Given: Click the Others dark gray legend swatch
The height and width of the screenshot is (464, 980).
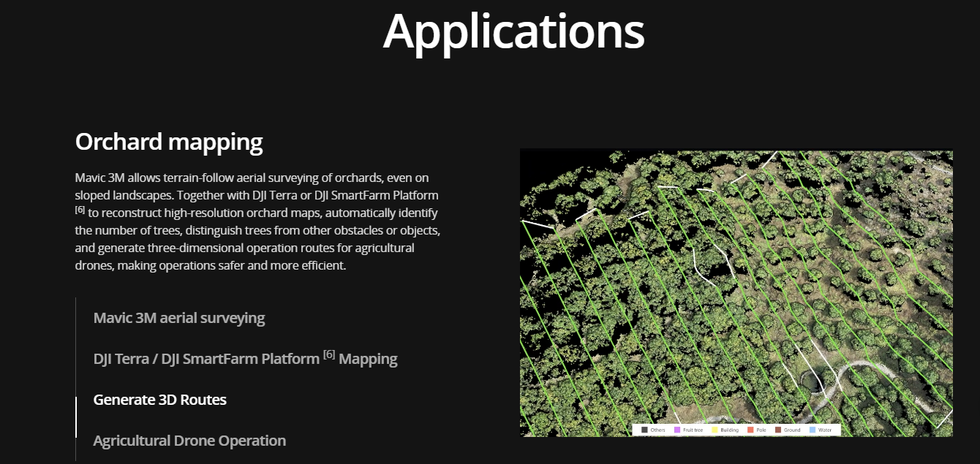Looking at the screenshot, I should click(644, 430).
